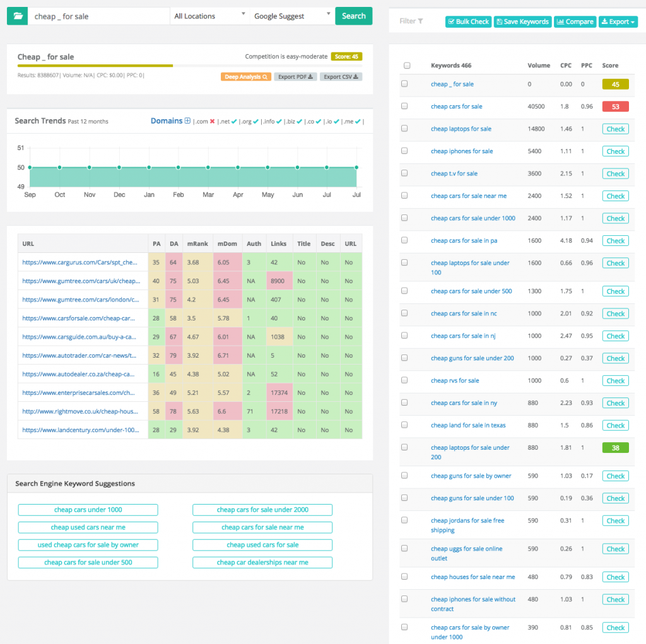Tick checkbox for cheap iphones for sale
Image resolution: width=646 pixels, height=644 pixels.
404,151
